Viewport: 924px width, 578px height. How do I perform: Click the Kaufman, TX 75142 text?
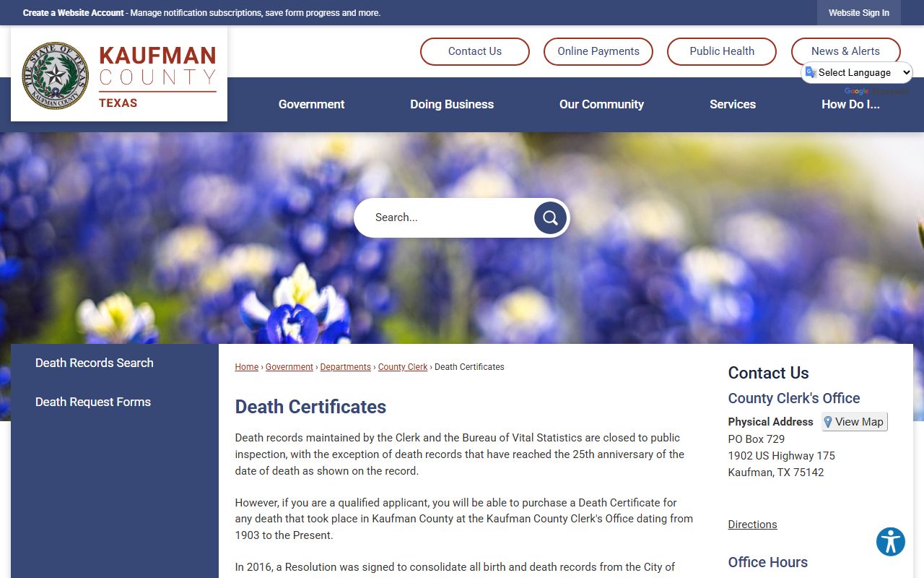[x=776, y=473]
